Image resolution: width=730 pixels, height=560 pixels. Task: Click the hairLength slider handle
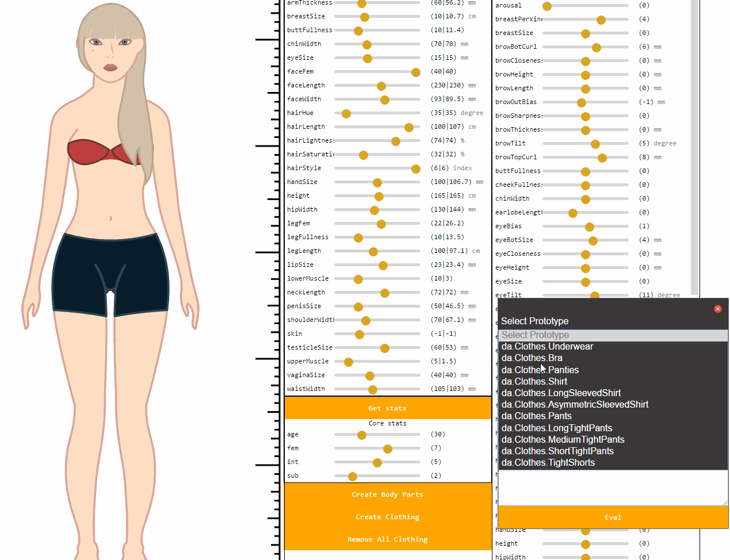[x=409, y=127]
